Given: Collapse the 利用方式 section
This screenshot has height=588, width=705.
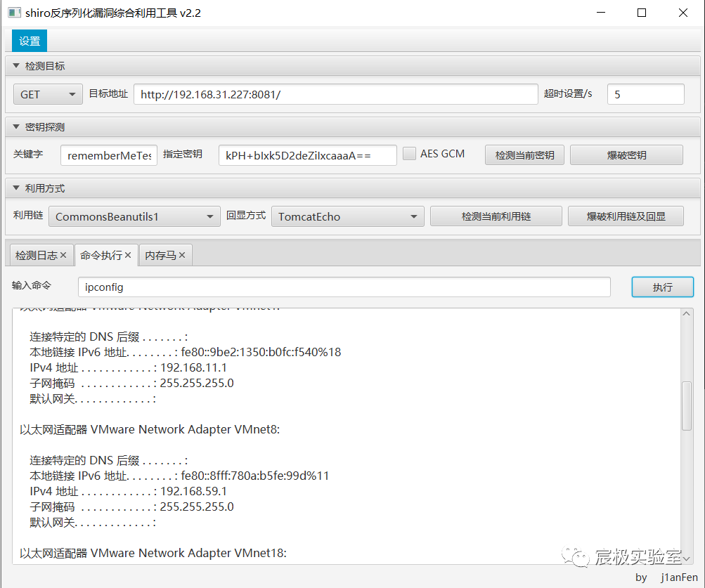Looking at the screenshot, I should 16,188.
